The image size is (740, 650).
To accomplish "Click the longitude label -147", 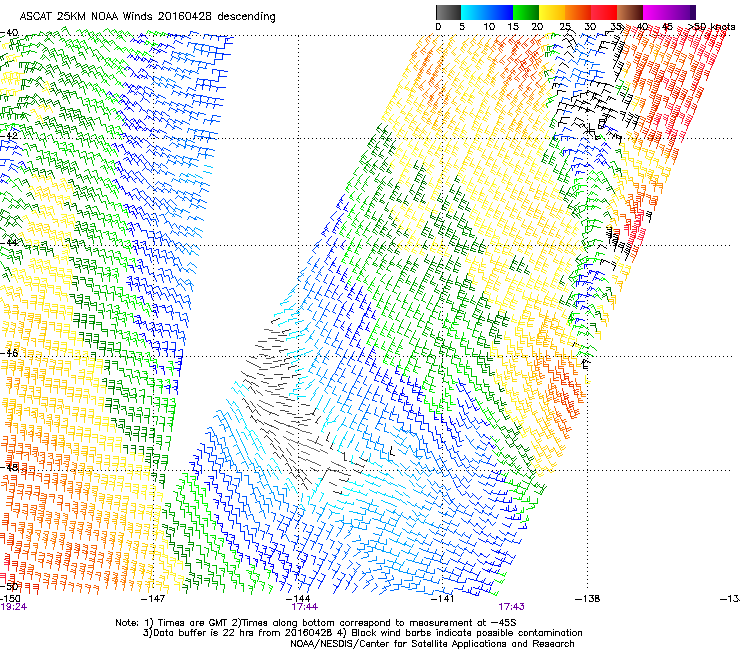I will (x=153, y=599).
